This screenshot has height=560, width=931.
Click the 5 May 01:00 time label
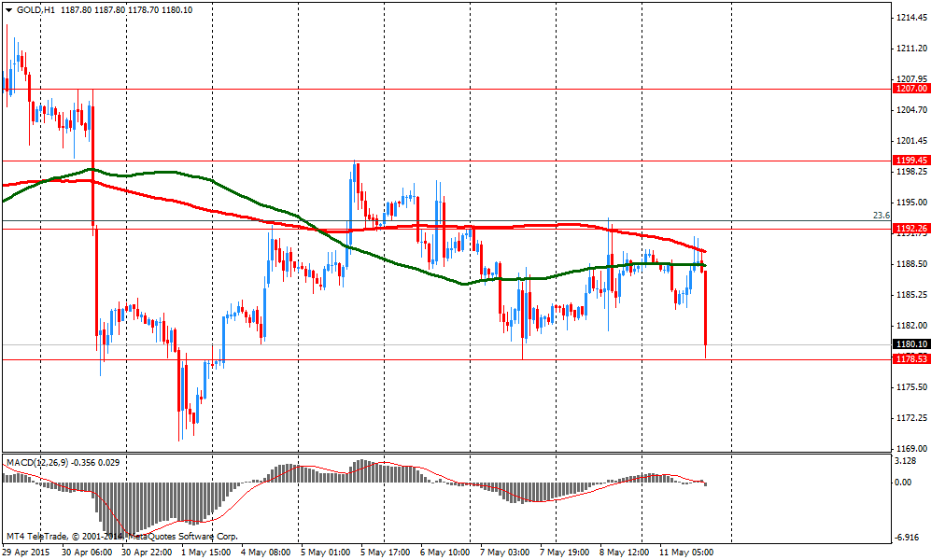point(325,553)
